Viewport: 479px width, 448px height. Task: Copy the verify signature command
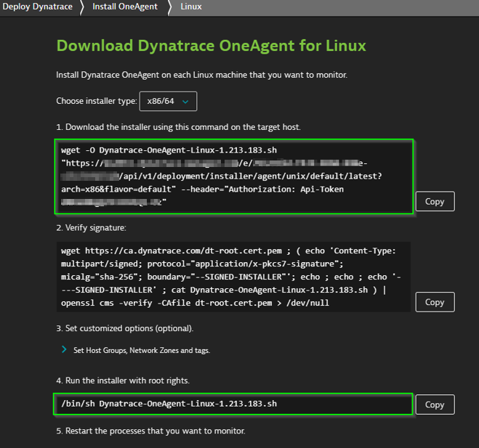pyautogui.click(x=434, y=301)
